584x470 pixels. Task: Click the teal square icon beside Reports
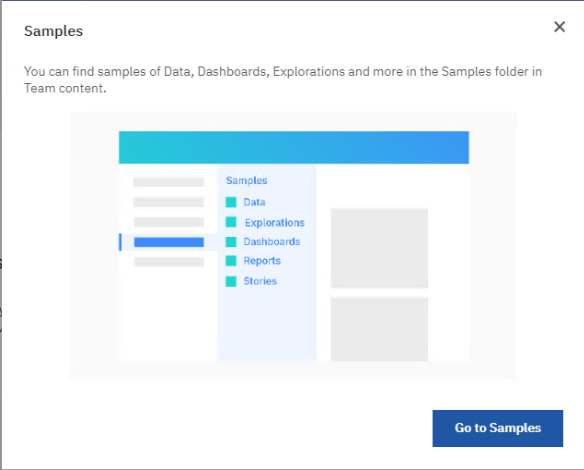point(231,261)
